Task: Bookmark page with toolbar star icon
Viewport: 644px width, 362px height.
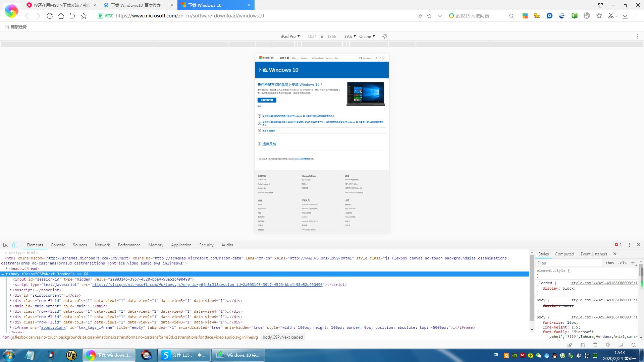Action: click(x=84, y=16)
